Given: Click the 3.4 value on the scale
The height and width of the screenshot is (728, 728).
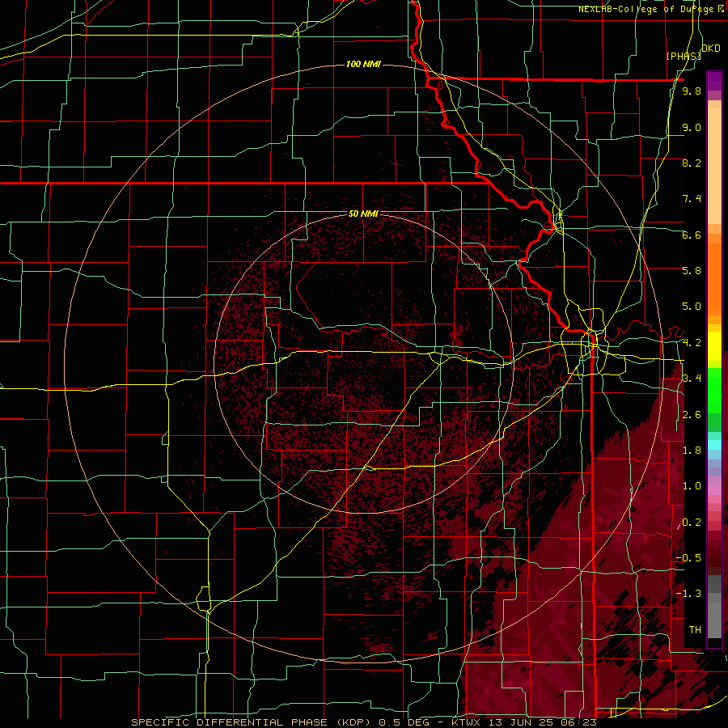Looking at the screenshot, I should click(692, 379).
